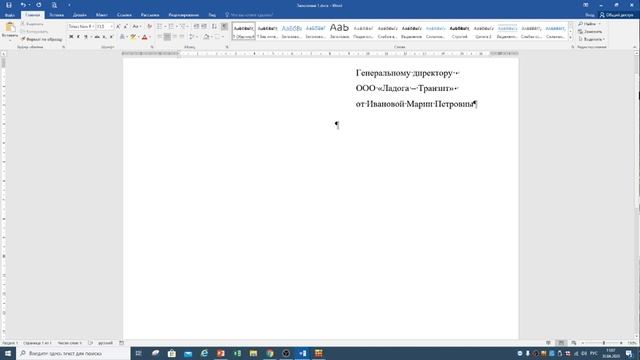This screenshot has height=360, width=640.
Task: Open paragraph settings dialog launcher
Action: click(227, 47)
